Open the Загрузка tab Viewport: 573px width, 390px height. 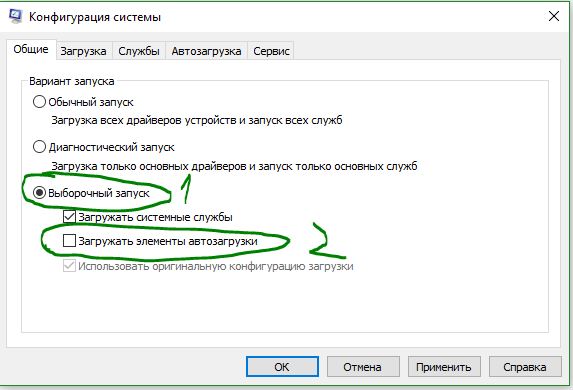tap(84, 51)
